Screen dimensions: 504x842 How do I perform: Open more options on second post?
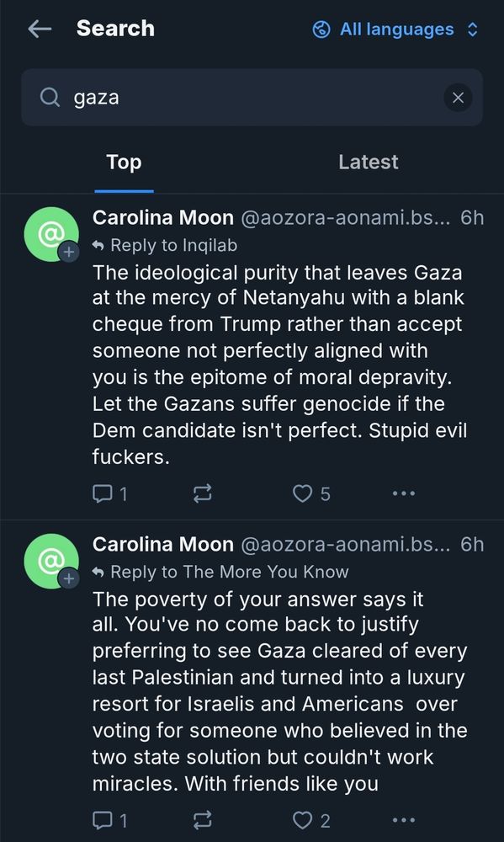404,820
